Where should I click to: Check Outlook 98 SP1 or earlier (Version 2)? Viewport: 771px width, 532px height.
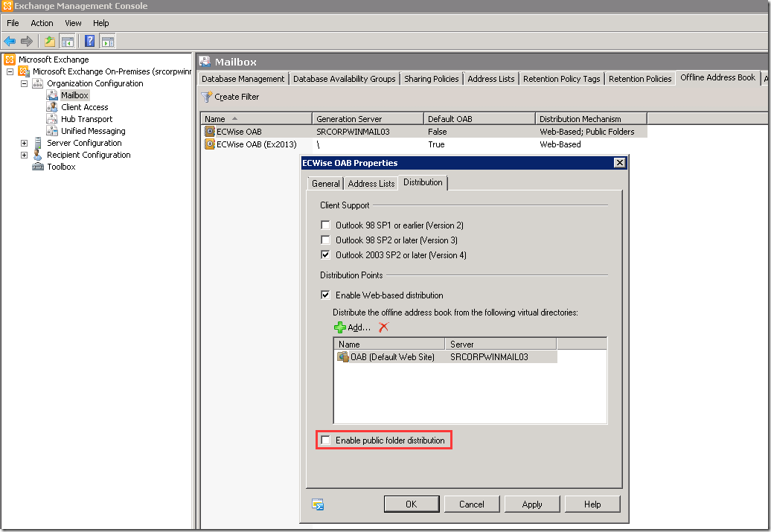[325, 225]
